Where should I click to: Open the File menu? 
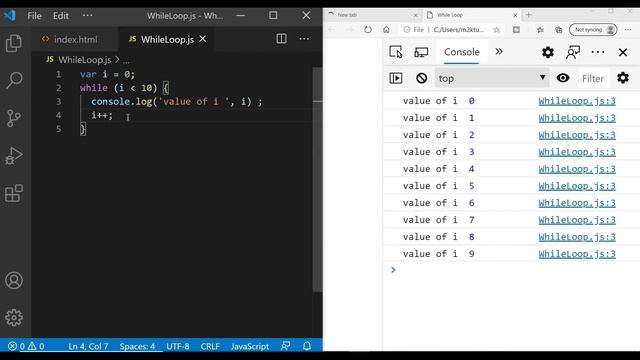34,16
